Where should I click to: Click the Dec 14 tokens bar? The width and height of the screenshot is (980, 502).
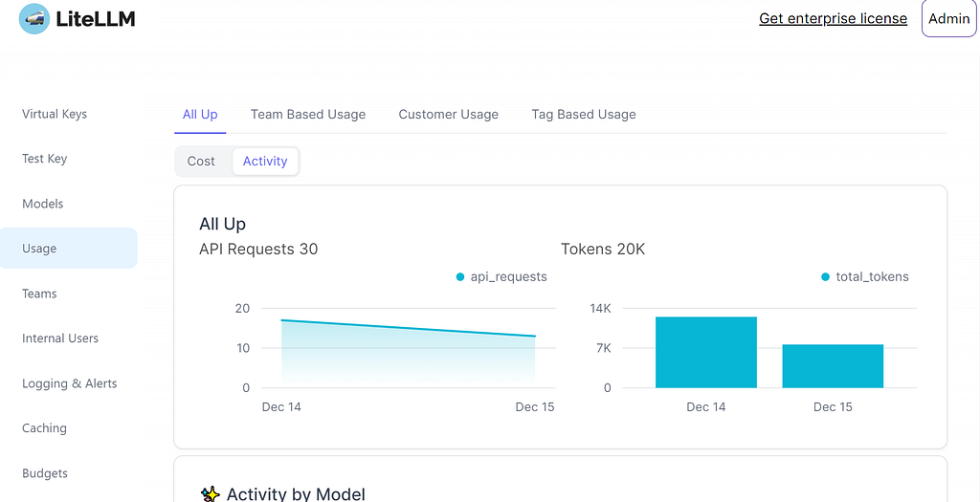pos(706,352)
